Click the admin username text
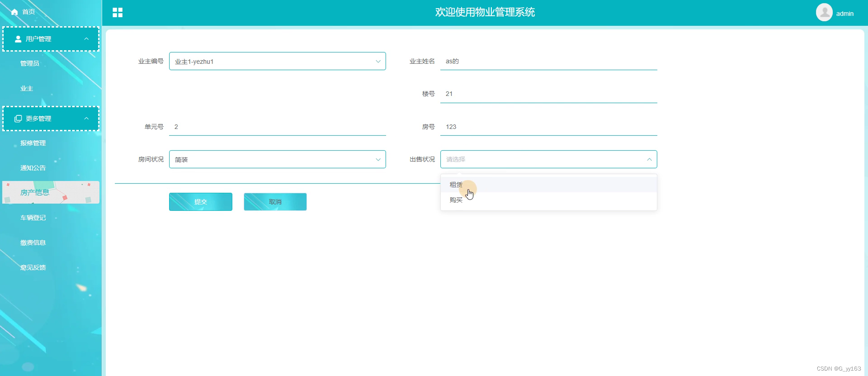Screen dimensions: 868x376 click(844, 14)
